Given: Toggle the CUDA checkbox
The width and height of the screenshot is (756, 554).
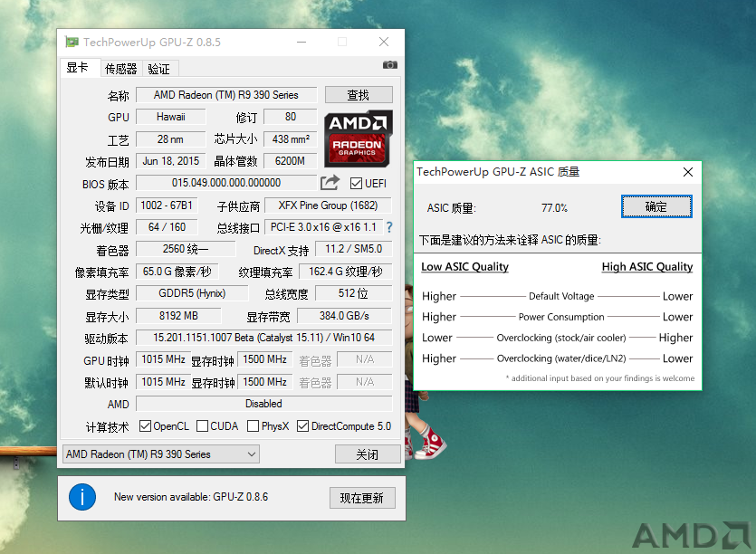Looking at the screenshot, I should (x=203, y=426).
